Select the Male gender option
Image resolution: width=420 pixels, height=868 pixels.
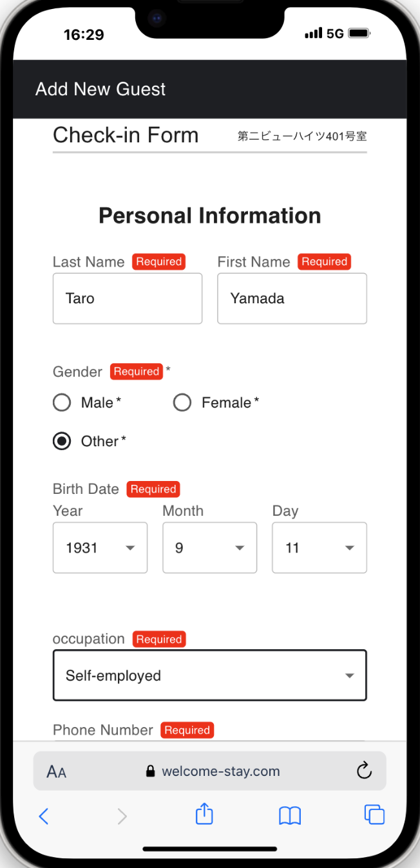(62, 403)
